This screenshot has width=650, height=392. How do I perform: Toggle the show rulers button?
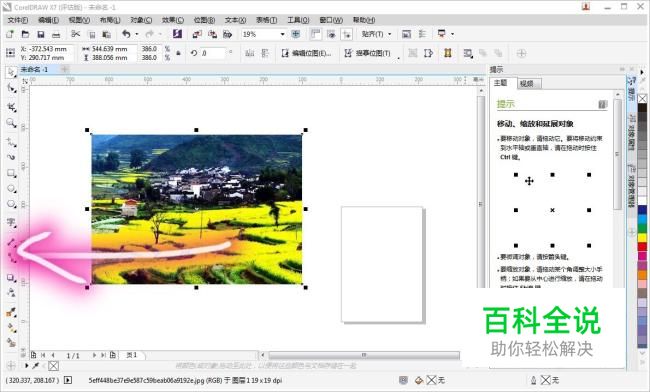315,34
